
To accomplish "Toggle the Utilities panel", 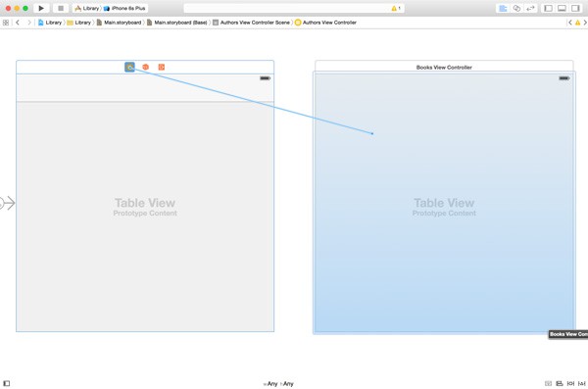I will 575,8.
